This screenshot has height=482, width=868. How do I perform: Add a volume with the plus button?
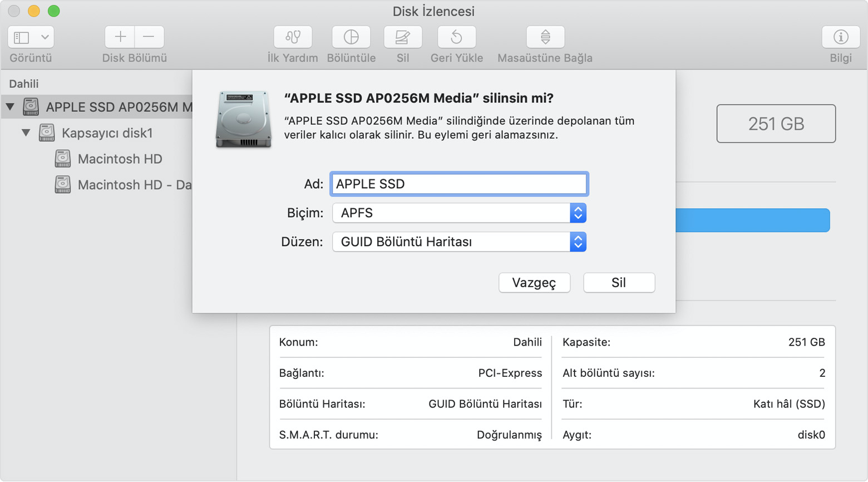point(120,37)
